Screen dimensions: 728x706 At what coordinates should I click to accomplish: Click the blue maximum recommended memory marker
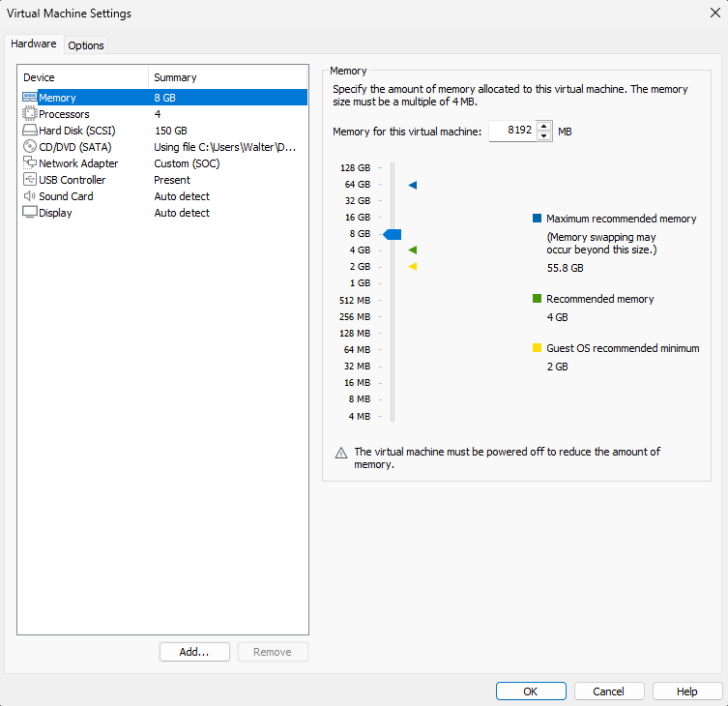coord(413,185)
